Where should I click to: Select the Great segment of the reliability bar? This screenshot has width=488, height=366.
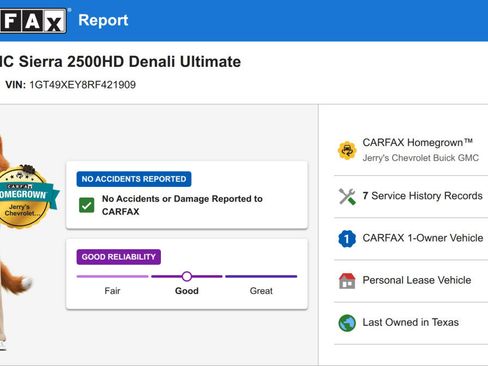[261, 276]
